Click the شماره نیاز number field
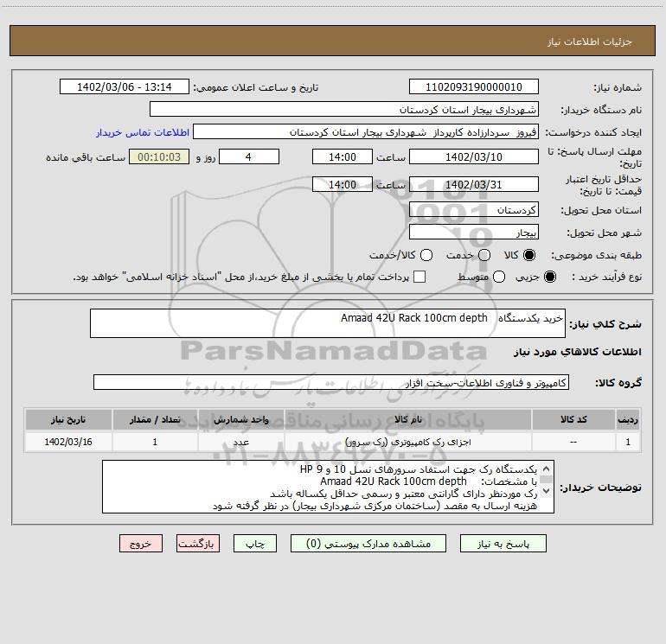 click(474, 87)
